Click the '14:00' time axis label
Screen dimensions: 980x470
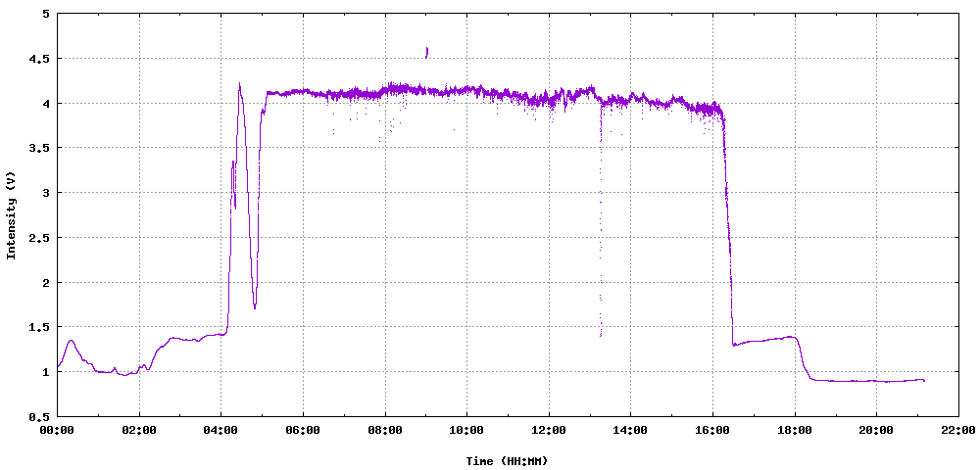[630, 430]
